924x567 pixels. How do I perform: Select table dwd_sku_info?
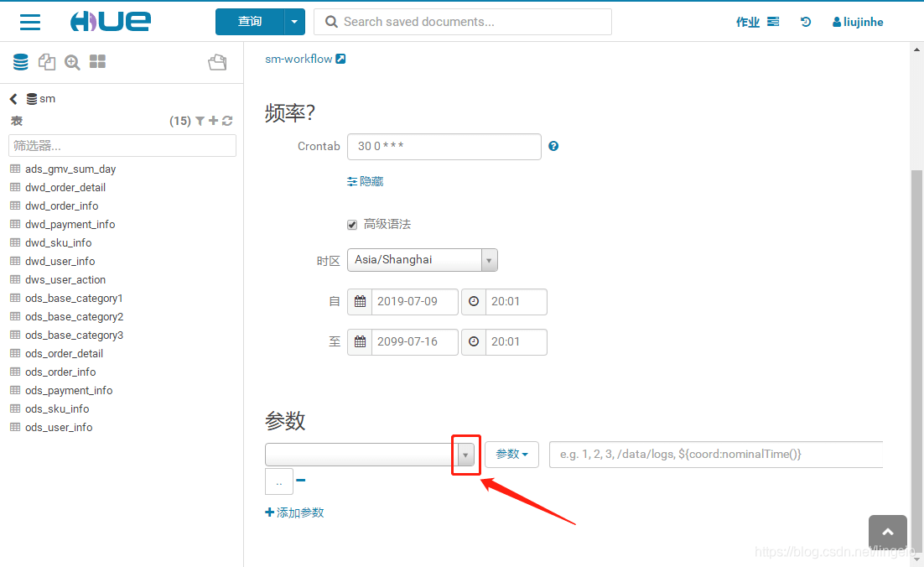(59, 243)
